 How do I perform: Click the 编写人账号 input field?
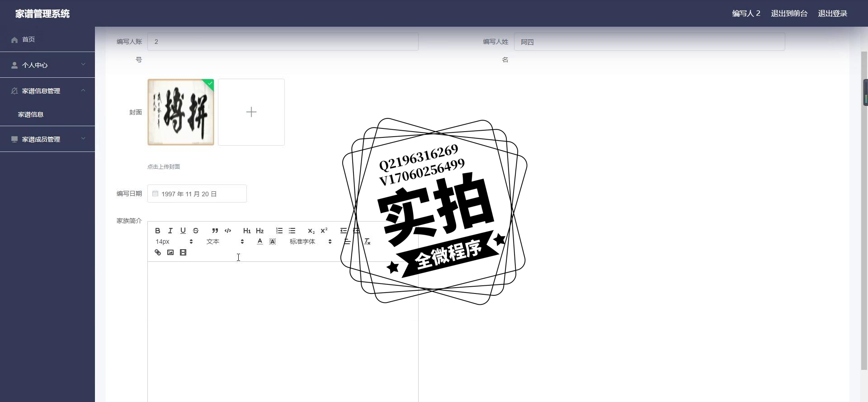[283, 42]
